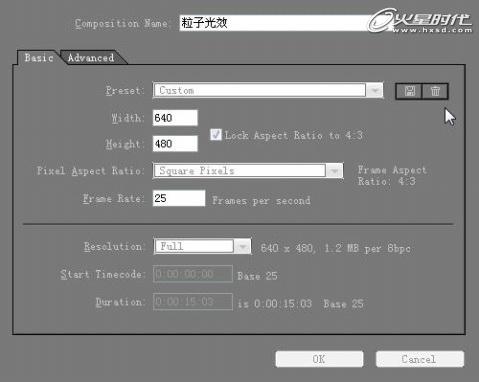Click the delete preset trash icon
Screen dimensions: 479x382
click(x=435, y=91)
